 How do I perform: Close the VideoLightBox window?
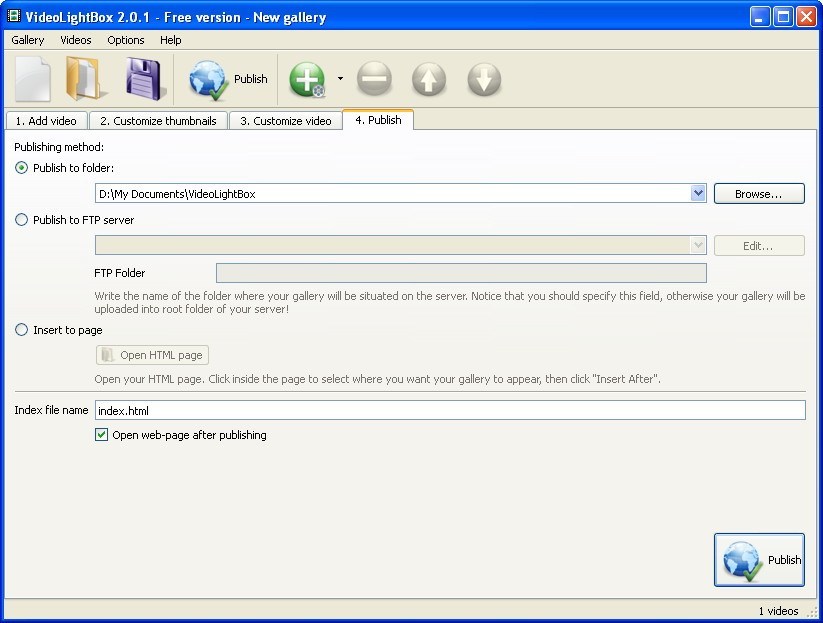(x=806, y=17)
